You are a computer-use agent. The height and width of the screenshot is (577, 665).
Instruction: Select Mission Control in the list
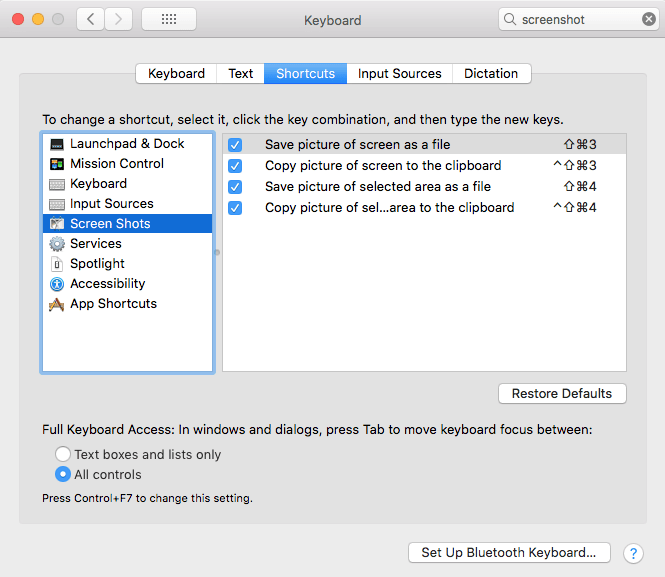point(127,164)
